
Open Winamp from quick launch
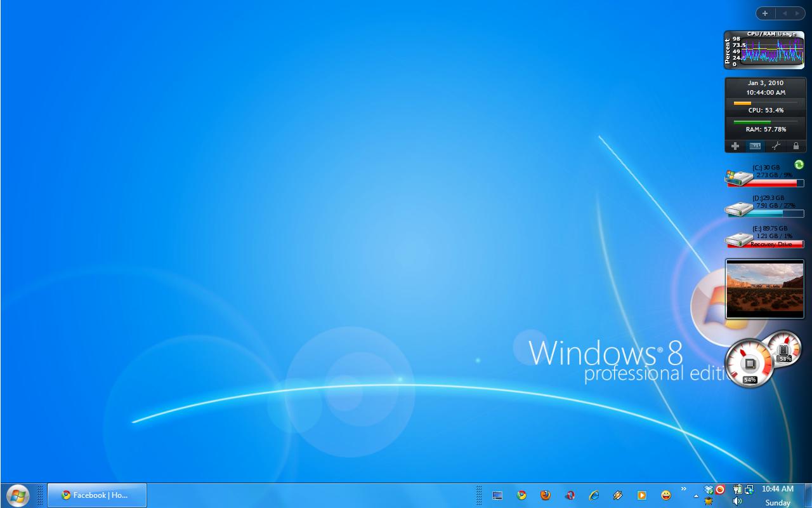[618, 495]
